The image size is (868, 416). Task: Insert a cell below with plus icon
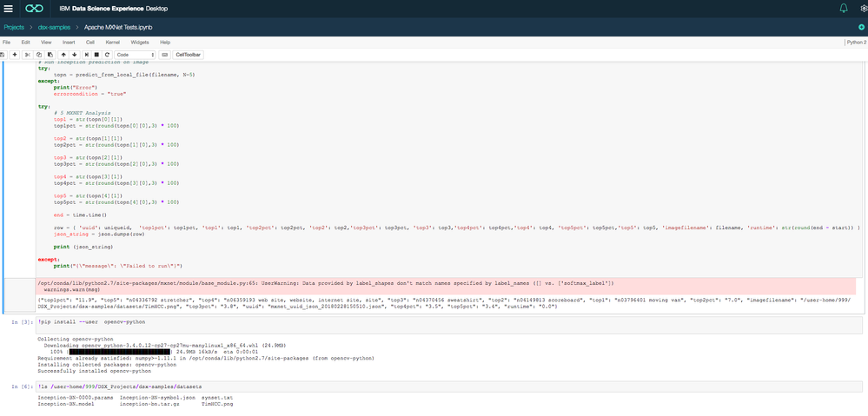click(x=15, y=55)
